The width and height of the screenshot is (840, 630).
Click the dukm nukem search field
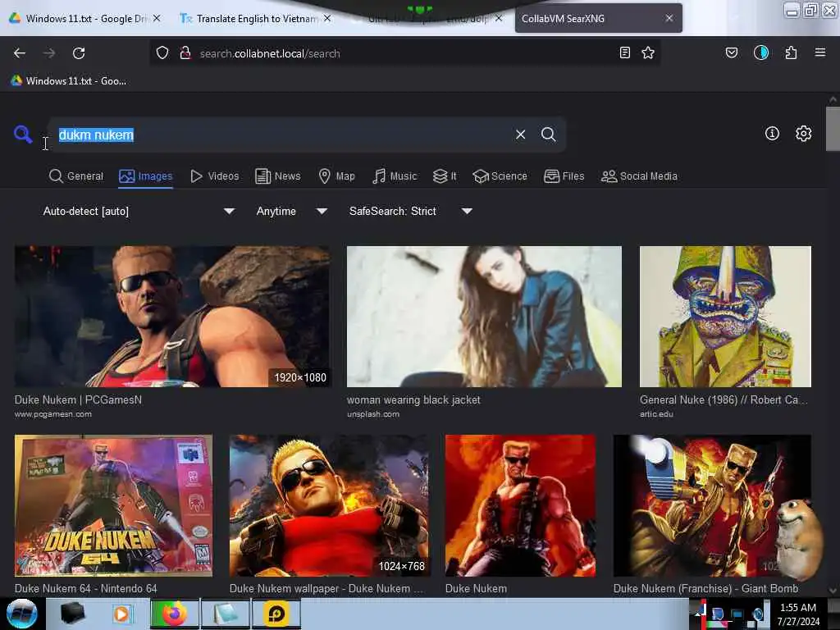[279, 135]
